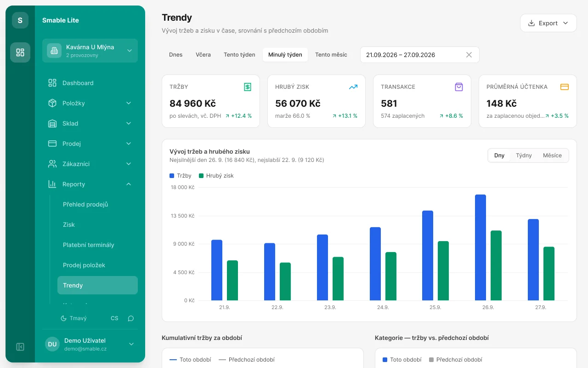Click the Transakce shopping bag icon
The height and width of the screenshot is (368, 588).
459,87
